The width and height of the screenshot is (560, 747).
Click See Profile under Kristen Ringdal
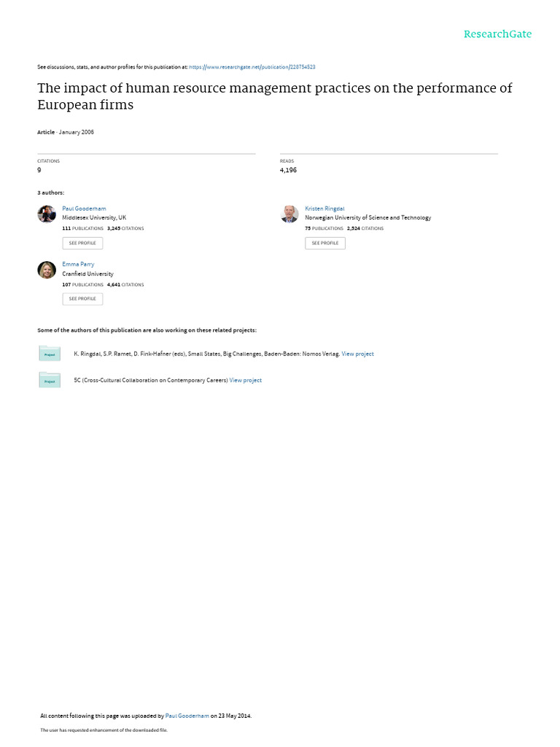pos(325,243)
